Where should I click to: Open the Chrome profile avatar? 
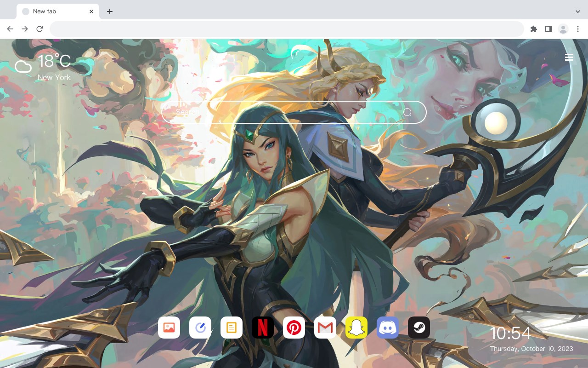pos(563,29)
